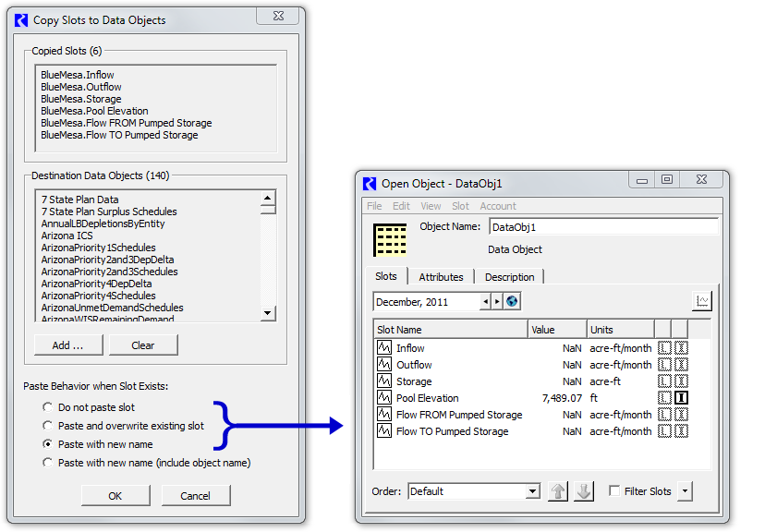
Task: Open the View menu
Action: (x=431, y=206)
